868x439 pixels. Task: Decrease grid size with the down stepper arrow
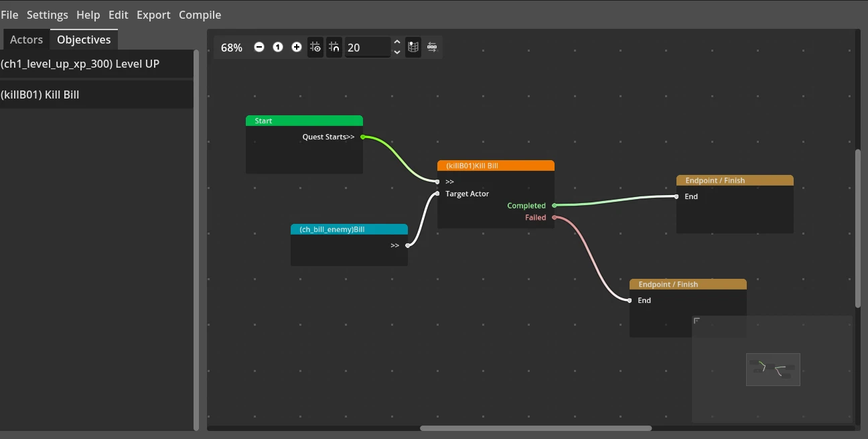coord(396,52)
